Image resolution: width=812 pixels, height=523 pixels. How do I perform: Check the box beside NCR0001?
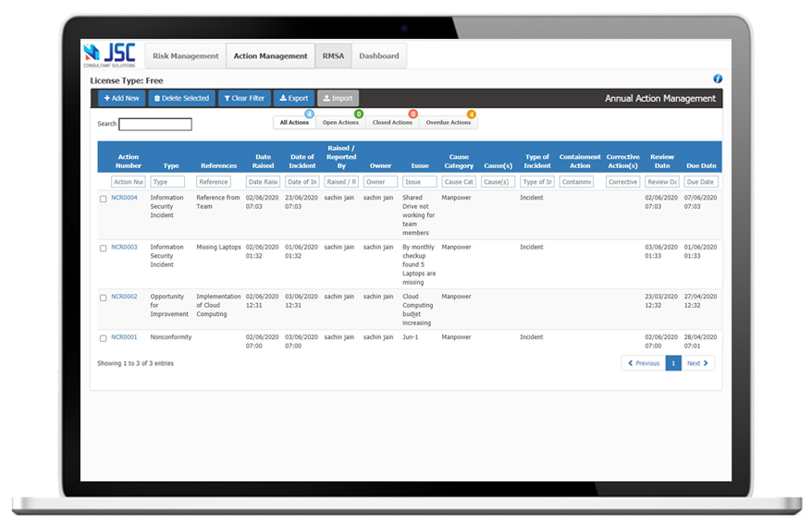[x=104, y=338]
